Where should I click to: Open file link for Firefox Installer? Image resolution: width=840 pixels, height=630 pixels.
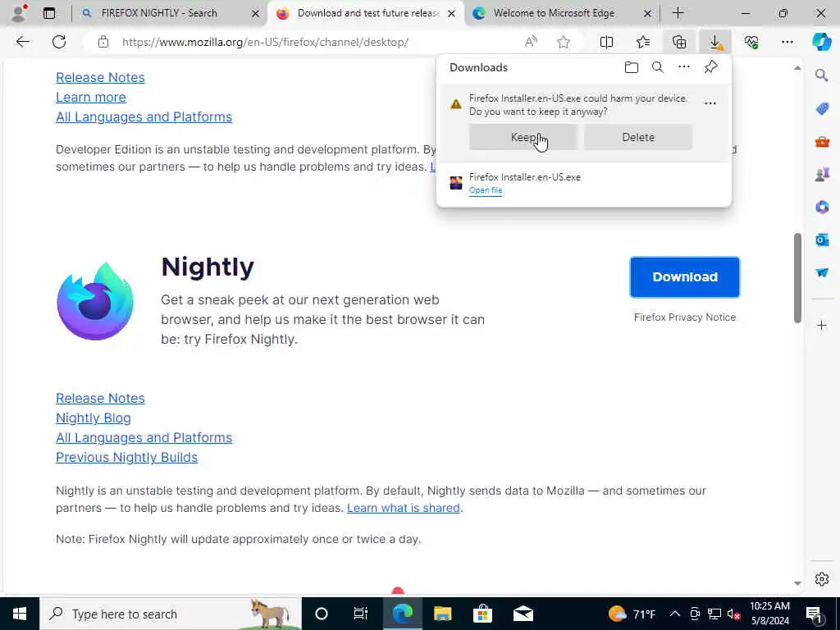(x=486, y=190)
